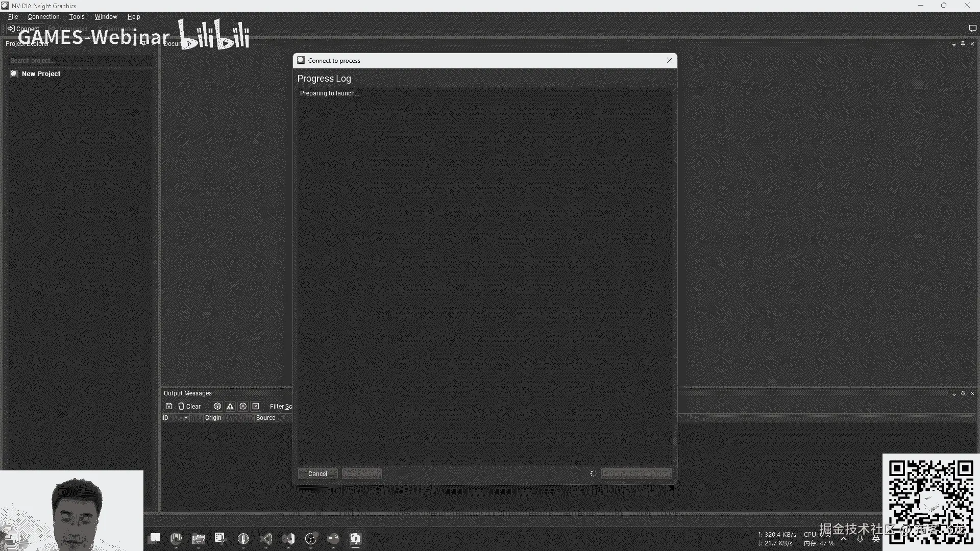Click the Search project input field
980x551 pixels.
(x=79, y=60)
